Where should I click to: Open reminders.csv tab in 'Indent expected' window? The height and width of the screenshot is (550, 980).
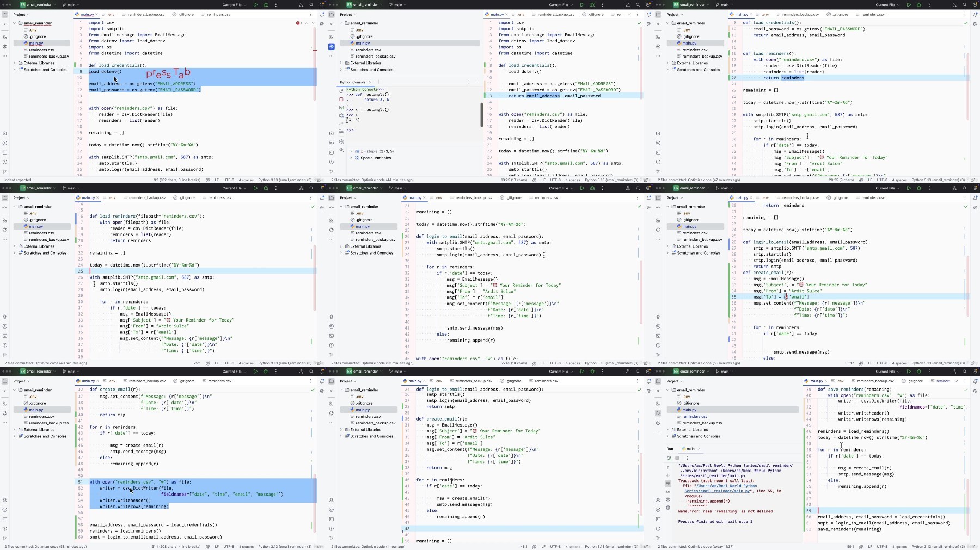coord(216,15)
